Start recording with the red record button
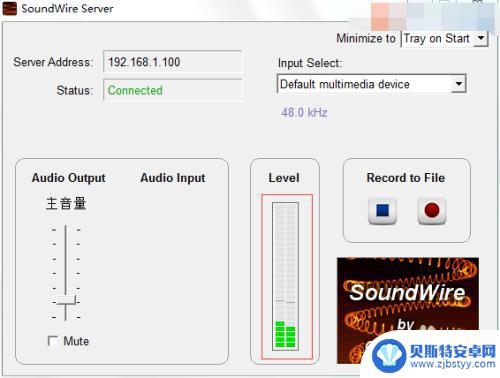This screenshot has width=500, height=378. 432,211
